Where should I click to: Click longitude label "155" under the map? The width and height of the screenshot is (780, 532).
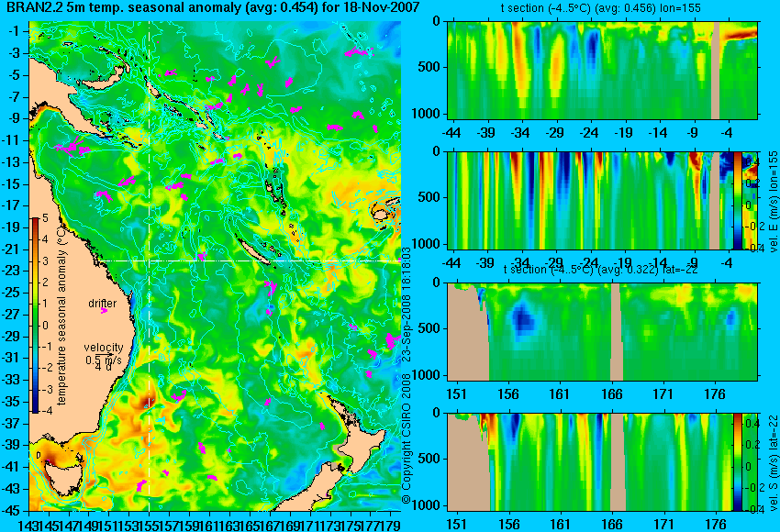149,525
